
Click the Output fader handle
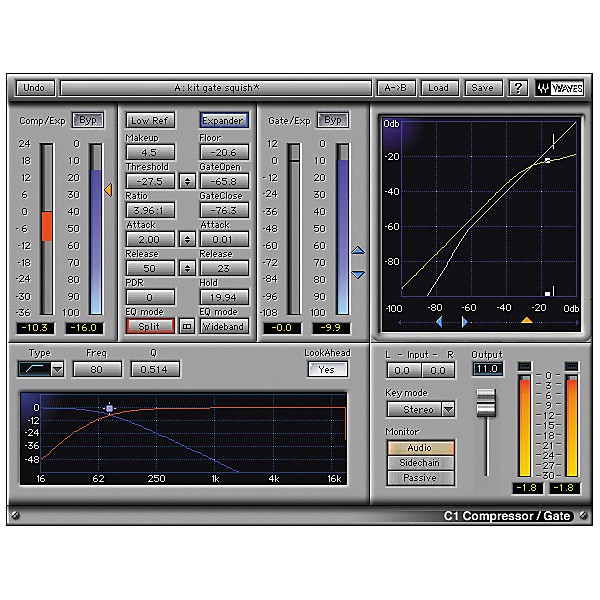pos(486,403)
